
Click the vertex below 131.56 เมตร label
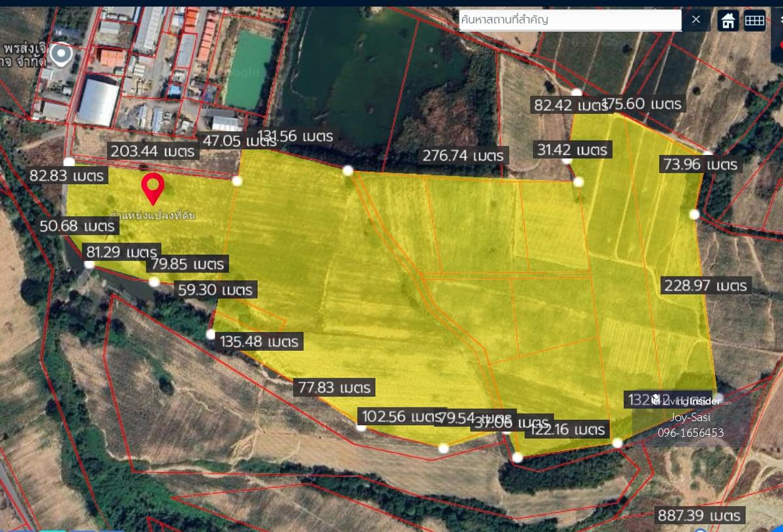point(348,170)
